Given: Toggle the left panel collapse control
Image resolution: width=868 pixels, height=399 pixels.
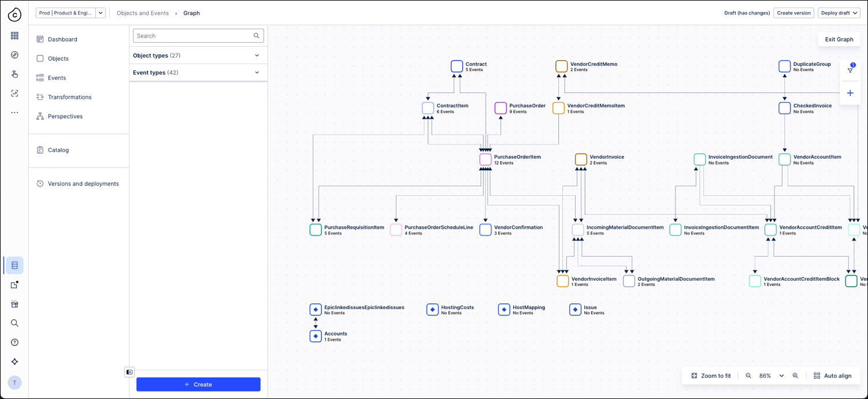Looking at the screenshot, I should pyautogui.click(x=129, y=372).
